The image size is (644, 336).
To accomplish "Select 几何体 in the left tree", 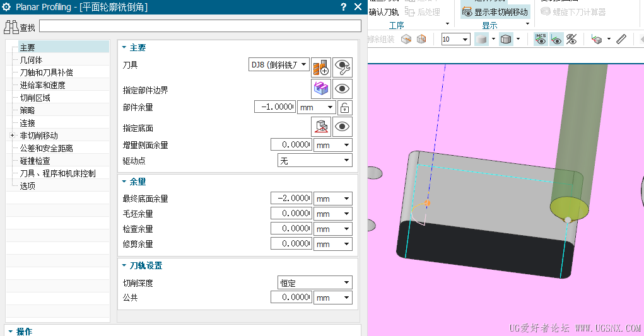I will coord(31,60).
